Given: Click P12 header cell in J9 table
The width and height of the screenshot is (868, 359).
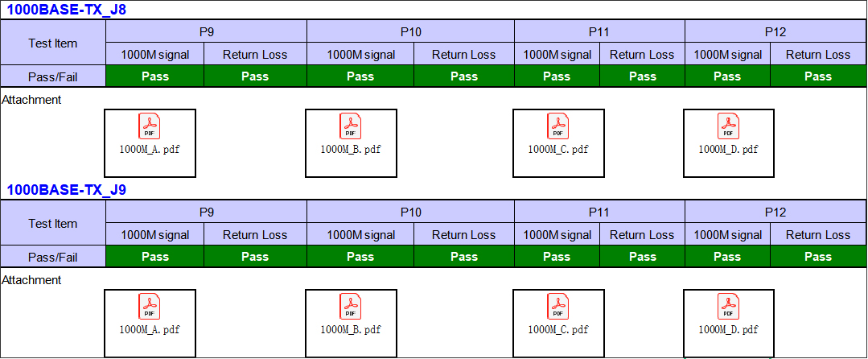Looking at the screenshot, I should coord(775,213).
